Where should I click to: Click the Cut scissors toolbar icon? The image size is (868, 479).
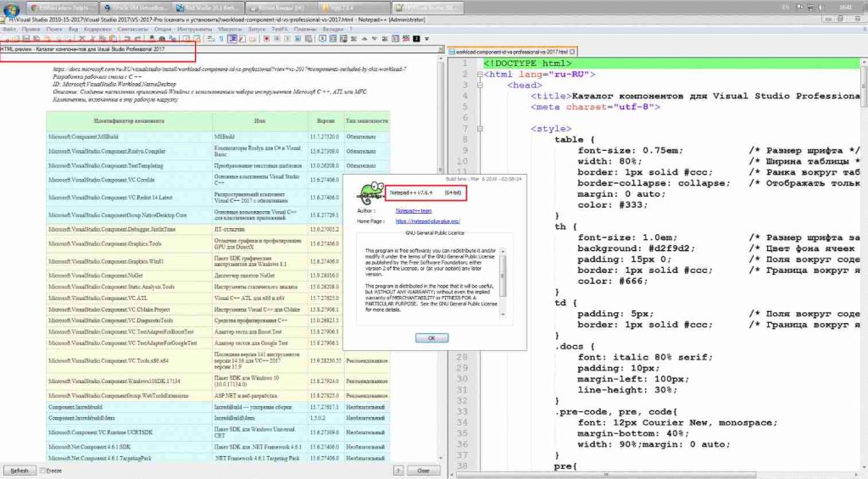click(82, 39)
